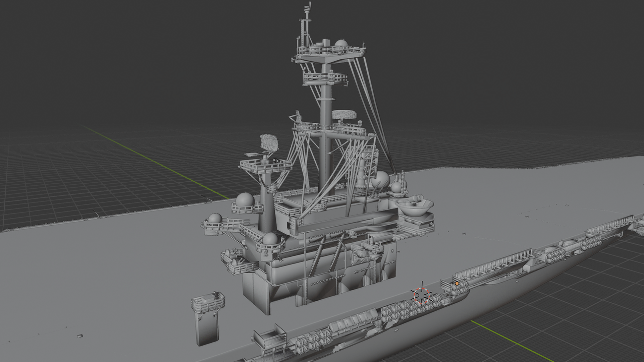
Task: Click the red-white 3D cursor crosshair
Action: (x=422, y=295)
